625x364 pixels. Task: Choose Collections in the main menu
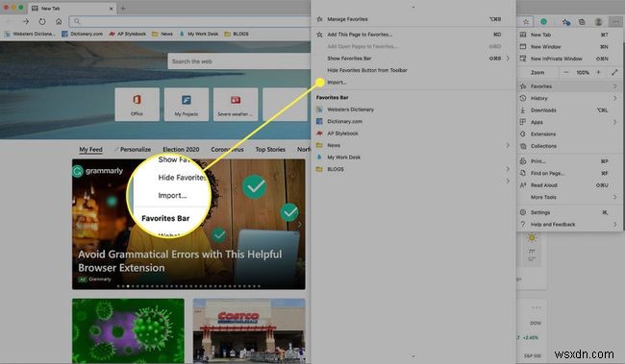tap(569, 146)
